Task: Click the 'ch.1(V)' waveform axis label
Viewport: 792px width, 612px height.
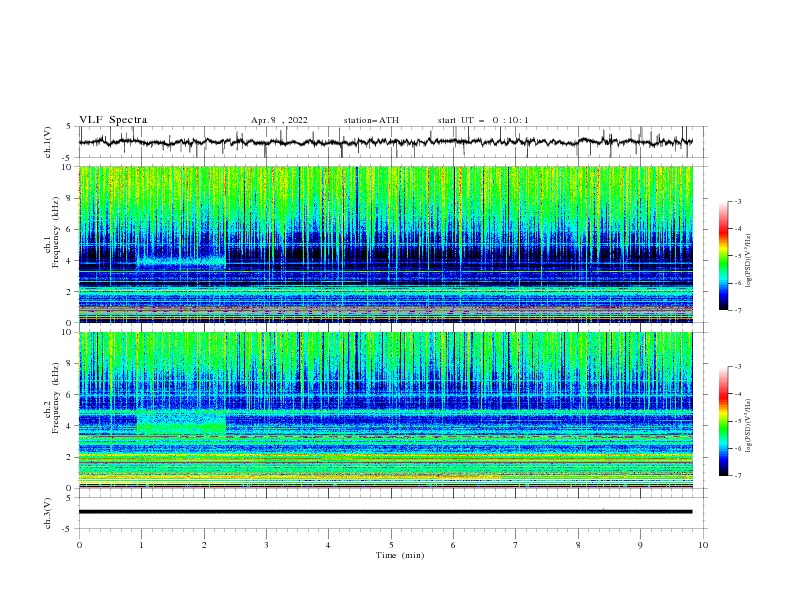Action: pyautogui.click(x=48, y=142)
